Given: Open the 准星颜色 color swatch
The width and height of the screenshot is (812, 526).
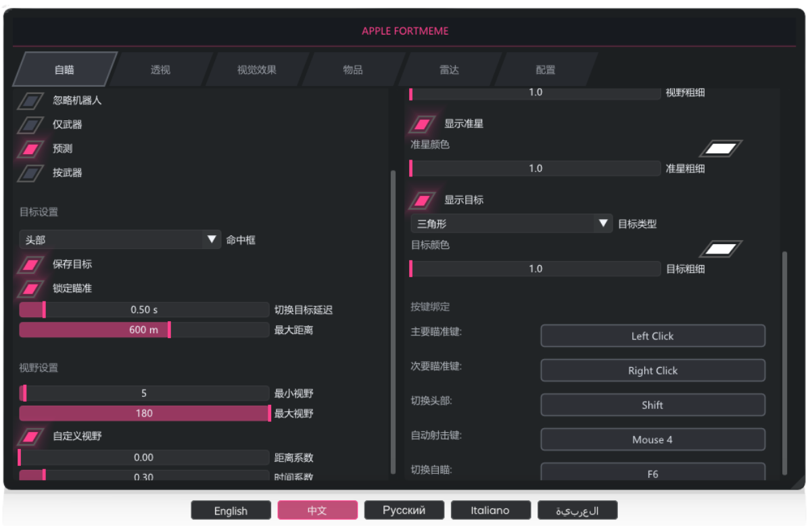Looking at the screenshot, I should point(721,149).
